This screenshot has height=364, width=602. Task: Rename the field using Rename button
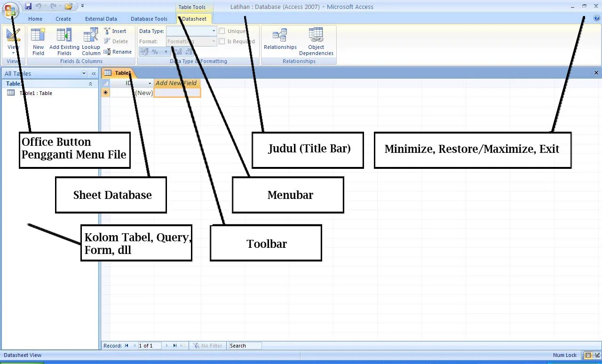[x=118, y=52]
